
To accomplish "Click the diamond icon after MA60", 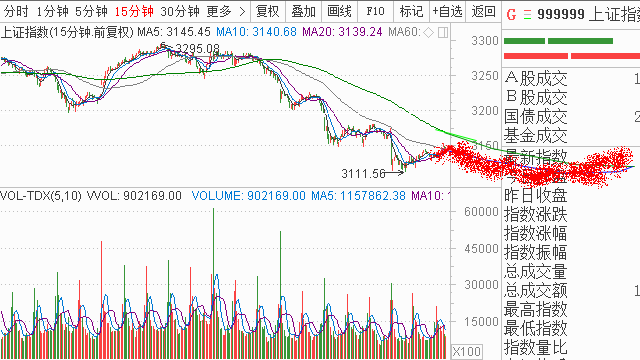I will (429, 32).
